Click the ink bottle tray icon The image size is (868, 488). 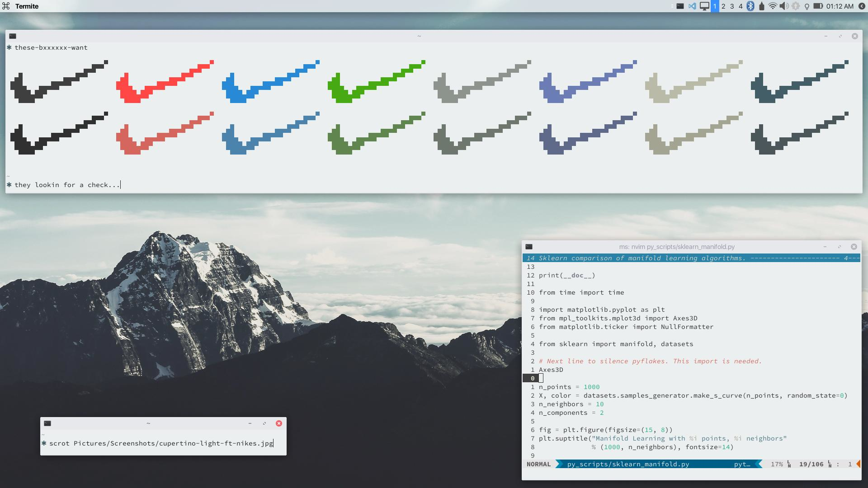762,6
